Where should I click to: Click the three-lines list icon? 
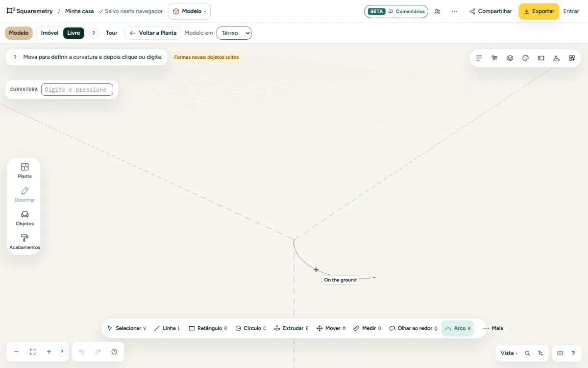click(479, 58)
